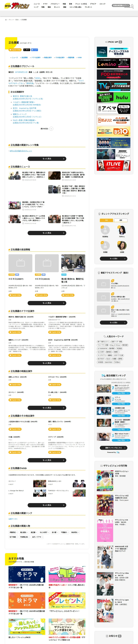Open the HERO(2015) placeholder thumbnail
Screen dimensions: 138x644
pyautogui.click(x=47, y=263)
